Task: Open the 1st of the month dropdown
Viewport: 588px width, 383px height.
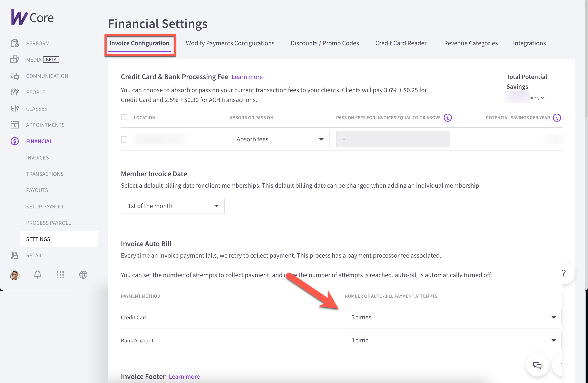Action: coord(173,206)
